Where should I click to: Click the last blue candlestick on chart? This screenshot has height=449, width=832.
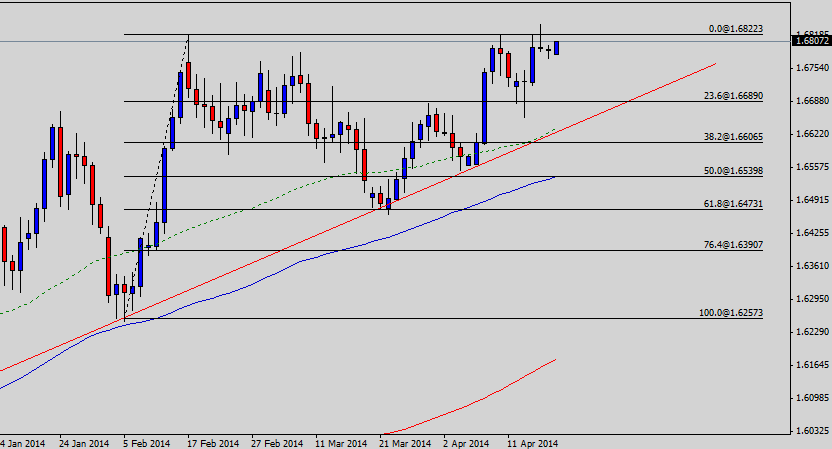(557, 48)
